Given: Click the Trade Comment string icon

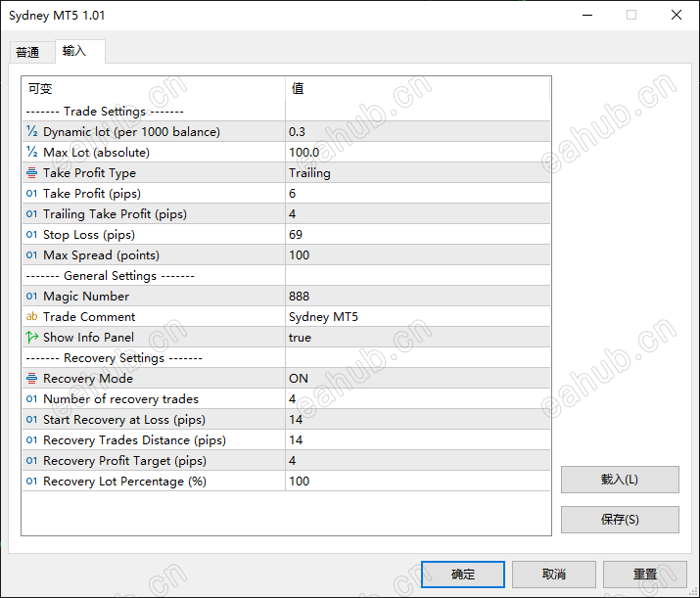Looking at the screenshot, I should coord(31,316).
